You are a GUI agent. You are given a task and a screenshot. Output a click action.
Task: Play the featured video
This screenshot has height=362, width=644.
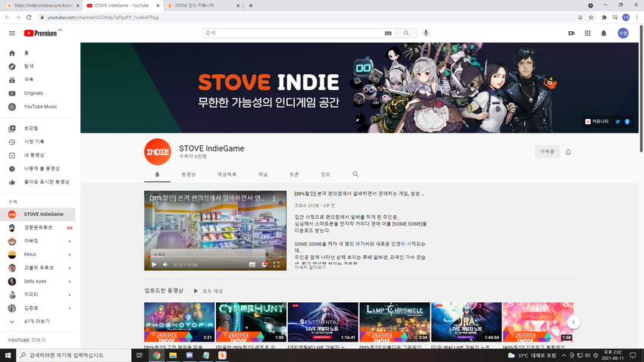click(x=154, y=265)
